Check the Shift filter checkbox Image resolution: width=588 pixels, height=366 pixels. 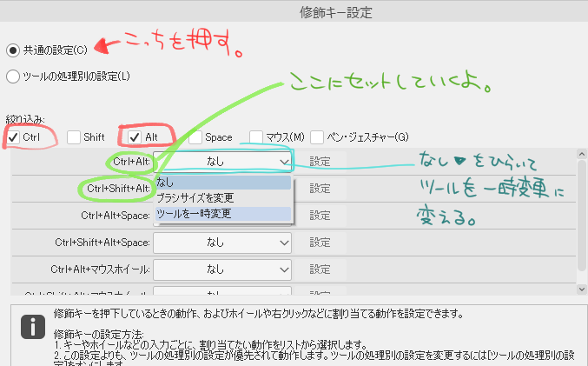pos(74,137)
